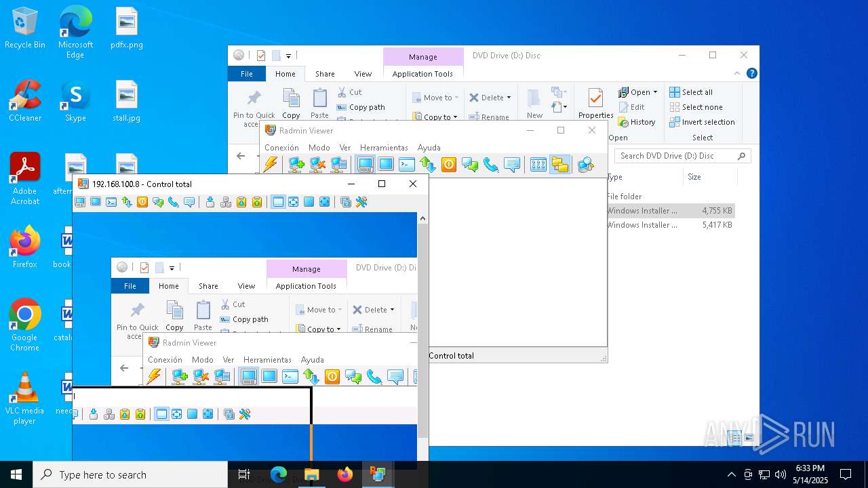Select Shutdown mode in the Radmin Viewer toolbar

pos(449,165)
